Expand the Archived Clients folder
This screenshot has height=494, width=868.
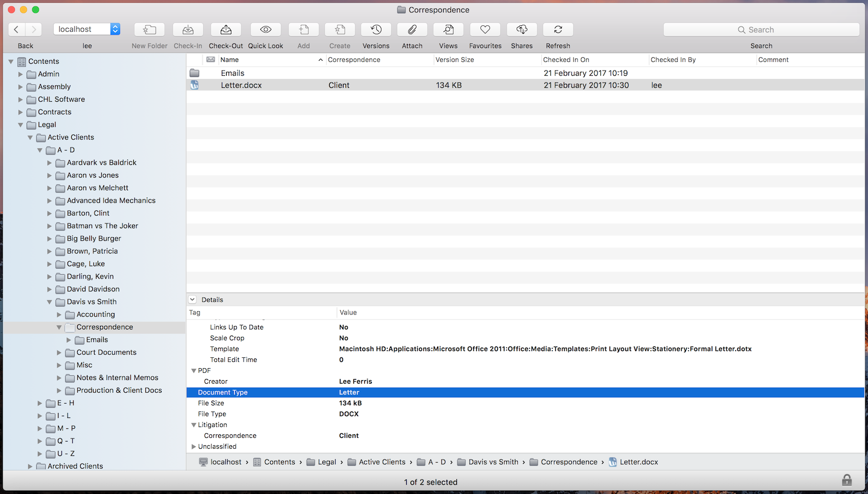tap(30, 466)
